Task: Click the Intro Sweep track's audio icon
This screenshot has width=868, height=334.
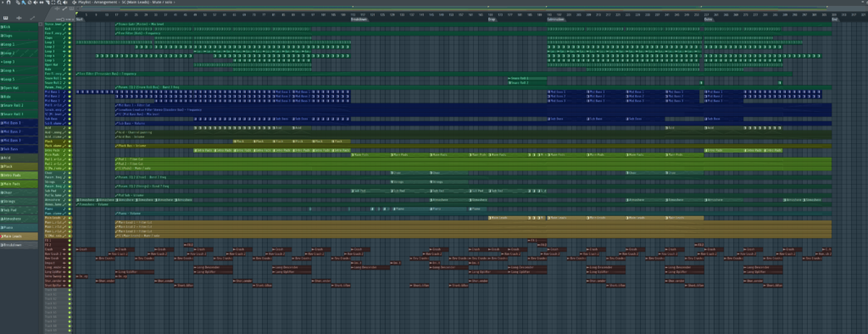Action: click(64, 276)
